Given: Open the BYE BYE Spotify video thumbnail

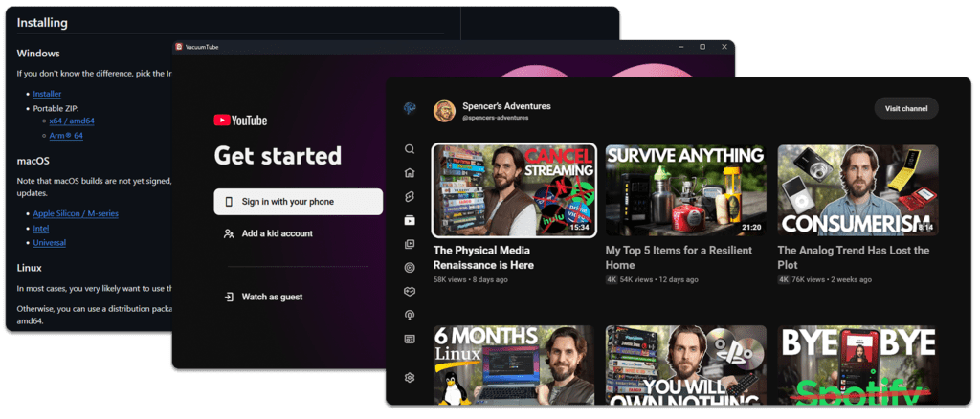Looking at the screenshot, I should coord(858,364).
